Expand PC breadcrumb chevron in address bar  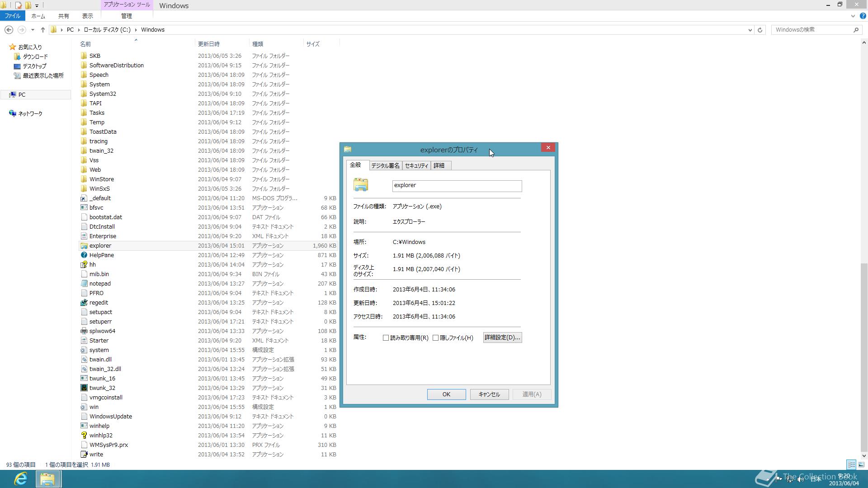click(x=79, y=30)
